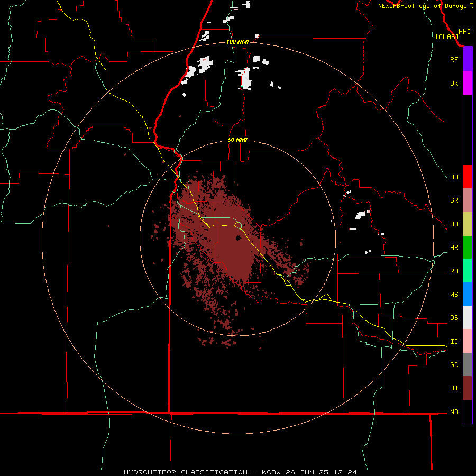Click the HHC product label
Image resolution: width=476 pixels, height=476 pixels.
(x=464, y=32)
